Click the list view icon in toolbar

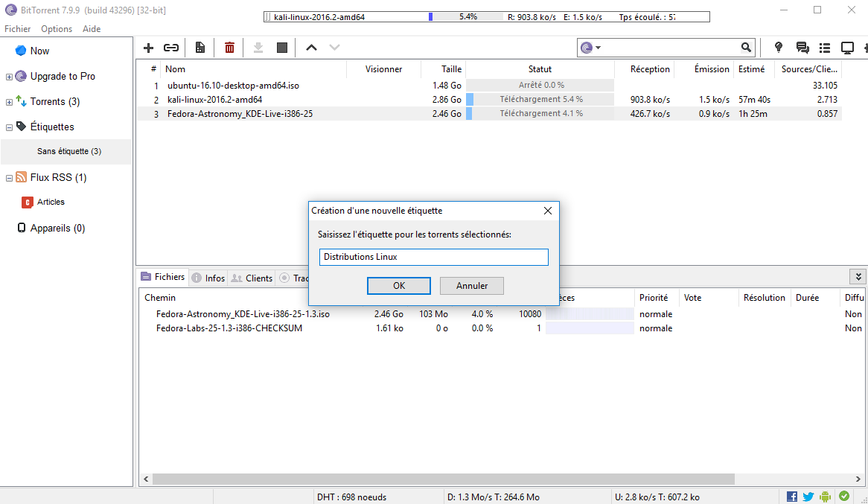tap(825, 48)
